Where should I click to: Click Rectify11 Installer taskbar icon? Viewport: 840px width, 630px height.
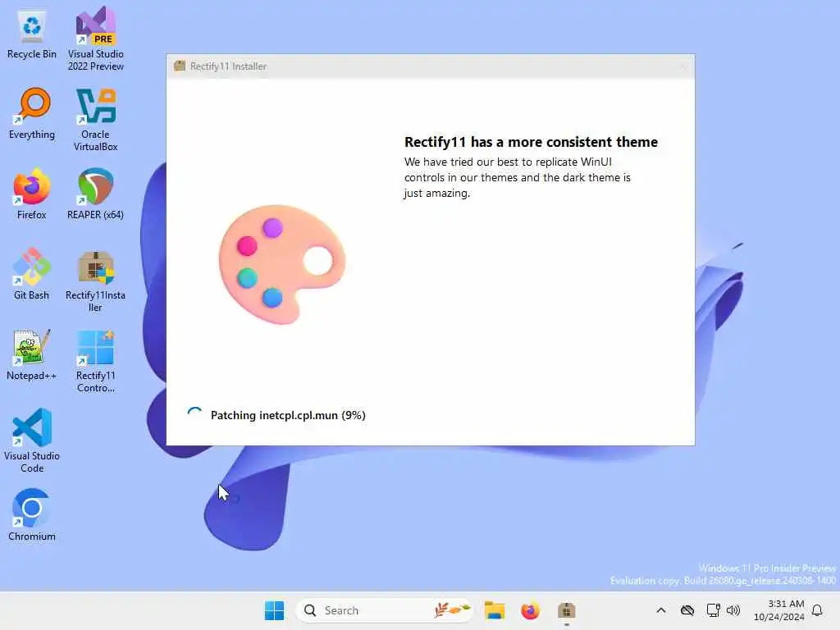[566, 610]
